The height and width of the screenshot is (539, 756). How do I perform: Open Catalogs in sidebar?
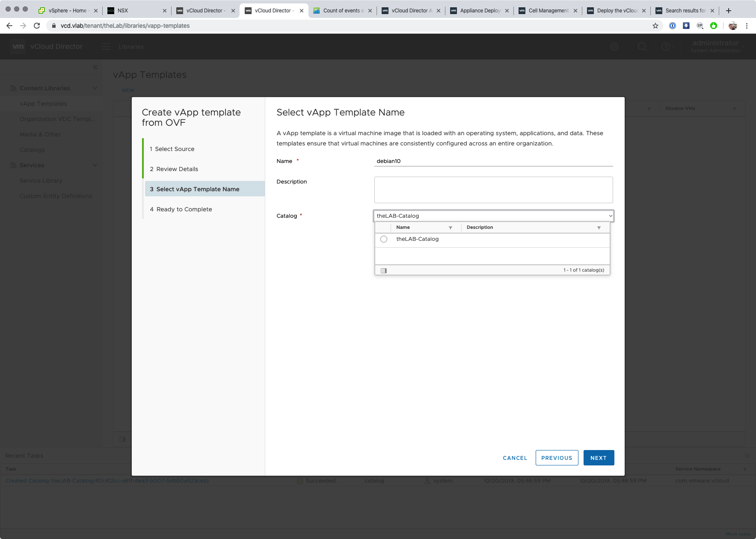(32, 150)
